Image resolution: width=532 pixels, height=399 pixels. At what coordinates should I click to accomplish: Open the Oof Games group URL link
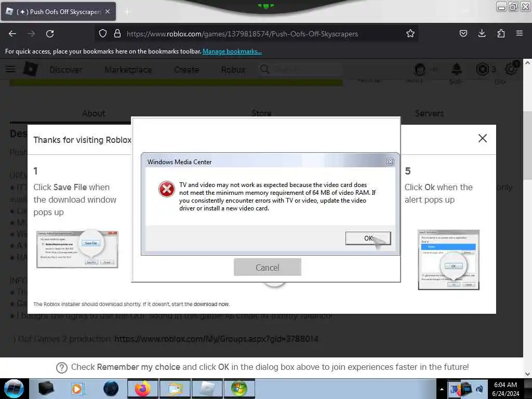click(x=216, y=339)
